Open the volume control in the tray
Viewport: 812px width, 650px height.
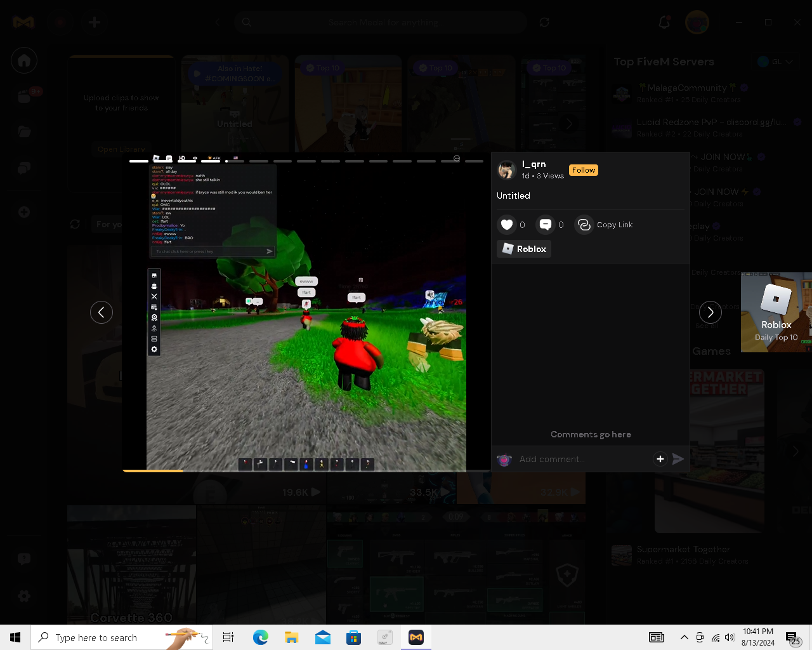point(730,637)
